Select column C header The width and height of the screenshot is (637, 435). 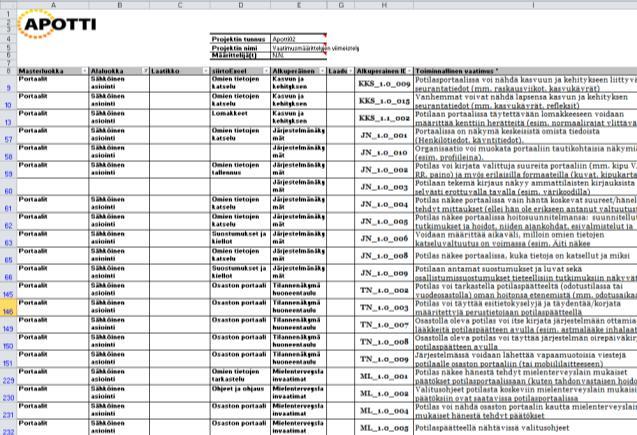point(180,5)
